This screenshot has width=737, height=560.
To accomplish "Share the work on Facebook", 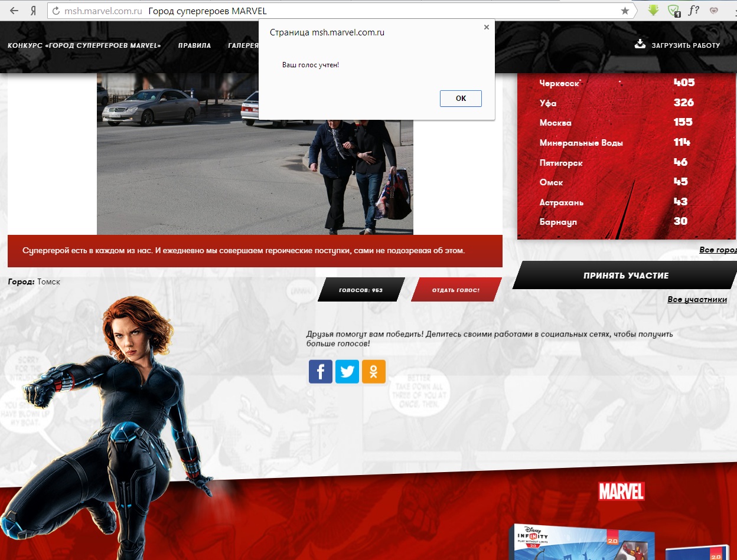I will (321, 372).
